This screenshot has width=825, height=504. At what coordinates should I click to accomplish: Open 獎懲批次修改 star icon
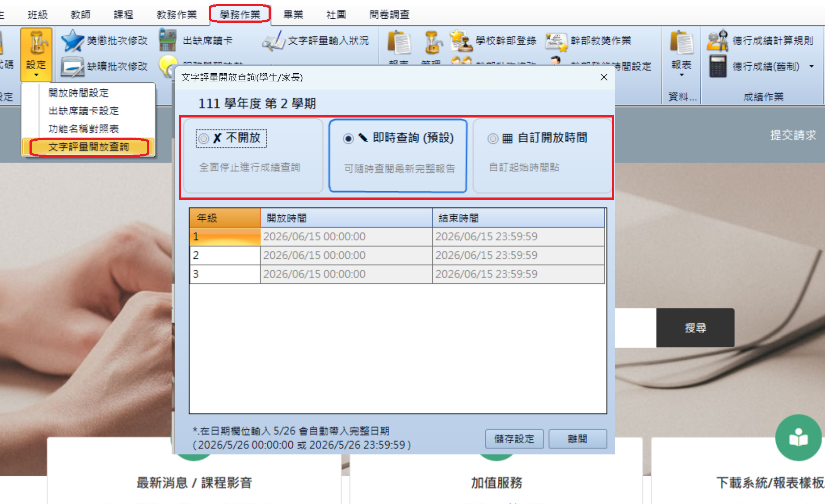pos(73,41)
